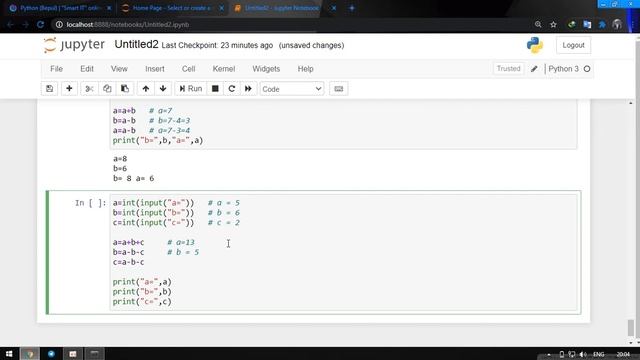The image size is (640, 360).
Task: Switch to the Python Repl browser tab
Action: (60, 8)
